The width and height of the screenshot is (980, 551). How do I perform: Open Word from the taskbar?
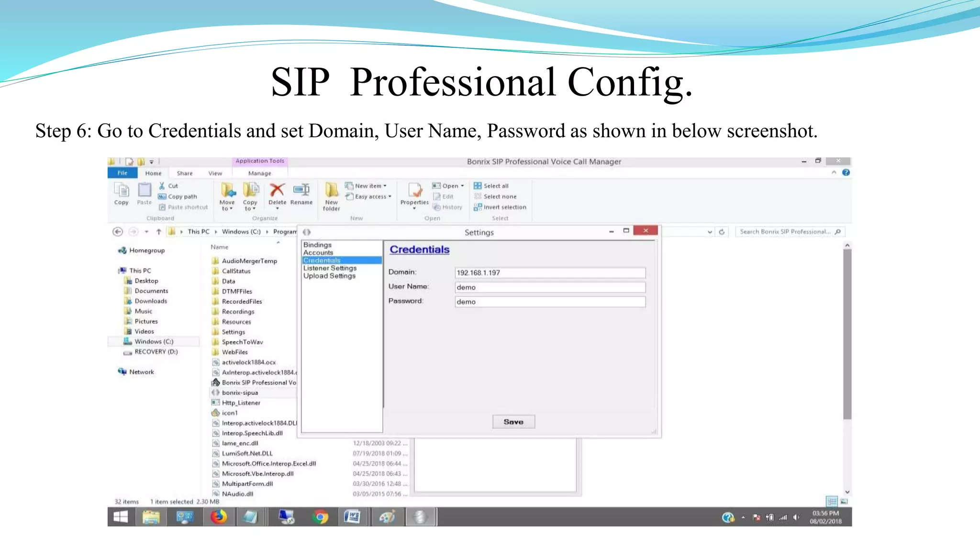tap(352, 517)
